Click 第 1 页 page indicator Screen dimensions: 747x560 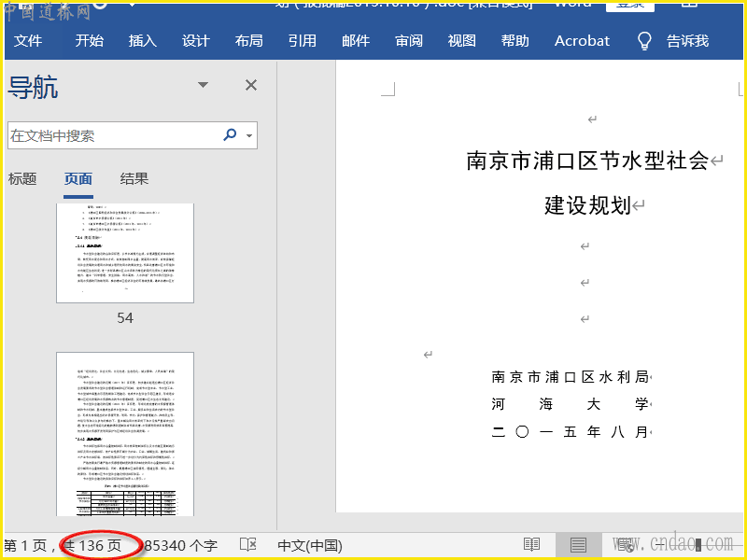[26, 546]
